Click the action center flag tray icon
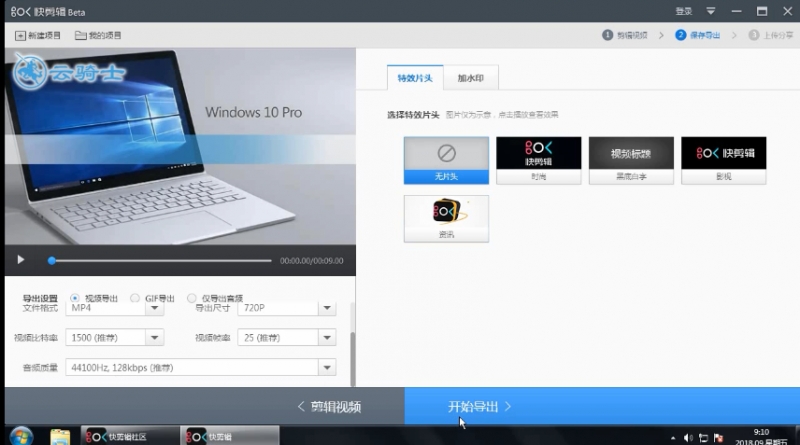 point(718,438)
